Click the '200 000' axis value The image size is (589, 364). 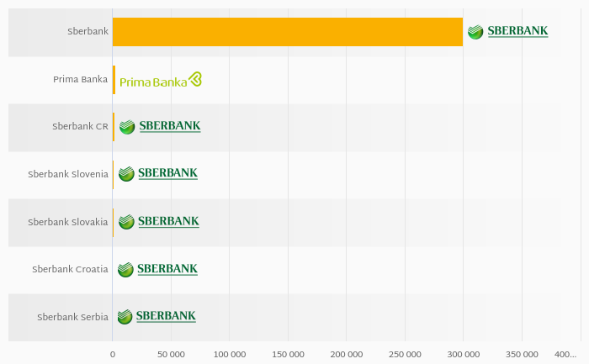[347, 354]
